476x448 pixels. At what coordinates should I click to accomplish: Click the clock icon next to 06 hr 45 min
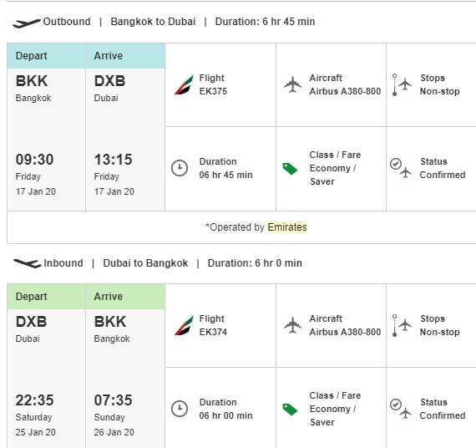(x=180, y=168)
